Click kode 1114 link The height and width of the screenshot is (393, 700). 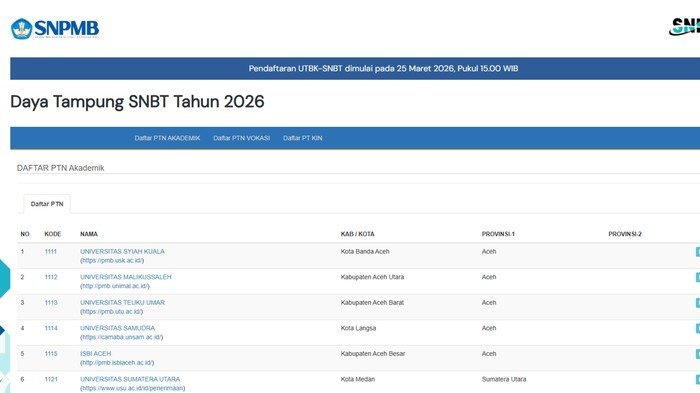pyautogui.click(x=51, y=328)
